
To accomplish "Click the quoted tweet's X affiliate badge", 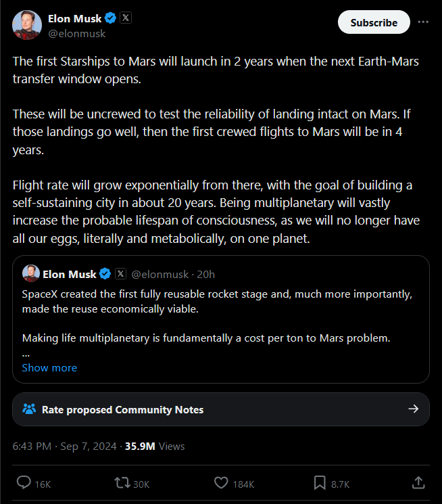I will [120, 274].
